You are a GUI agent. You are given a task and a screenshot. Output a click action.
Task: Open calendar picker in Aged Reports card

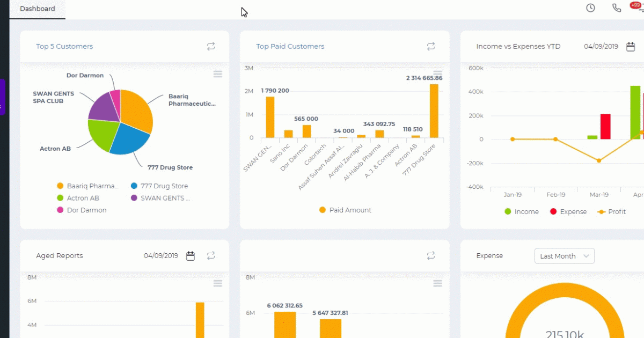[x=190, y=256]
